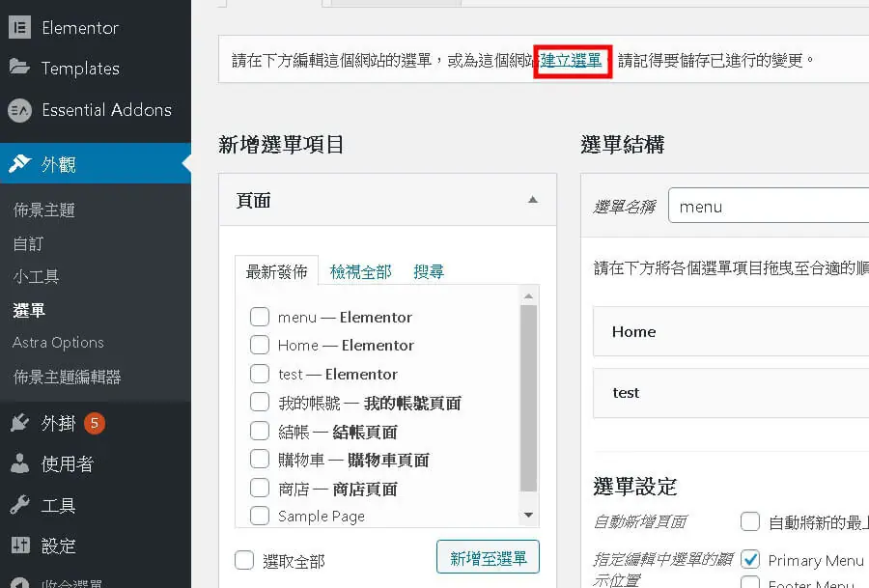Check the Home — Elementor page

click(260, 345)
